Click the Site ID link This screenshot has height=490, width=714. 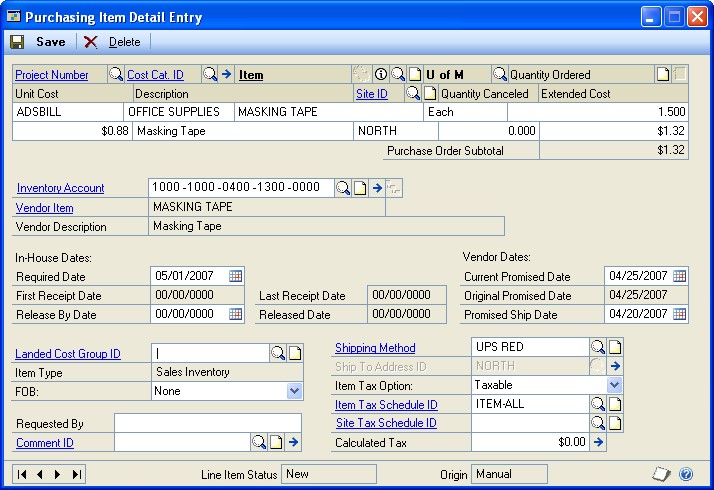point(372,94)
